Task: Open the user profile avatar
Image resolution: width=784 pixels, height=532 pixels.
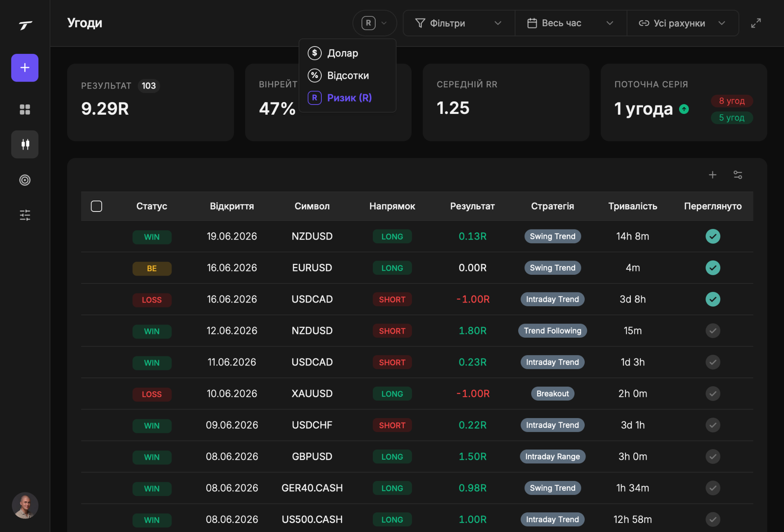Action: (25, 505)
